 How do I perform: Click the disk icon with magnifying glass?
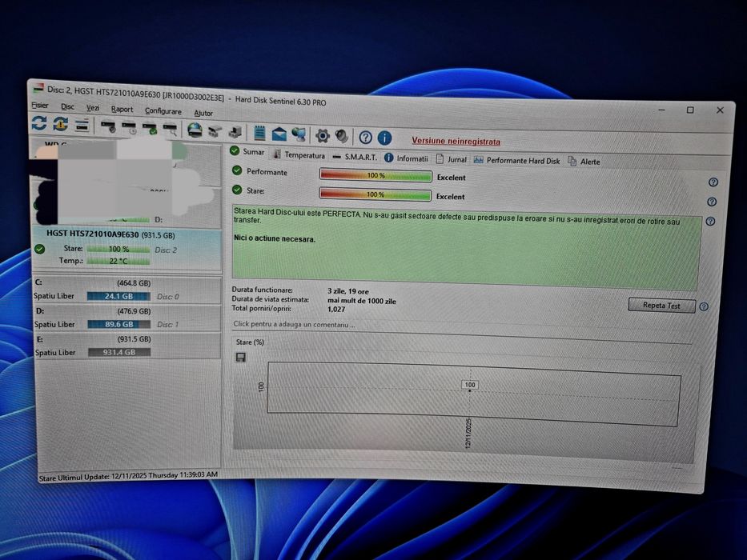pyautogui.click(x=170, y=129)
